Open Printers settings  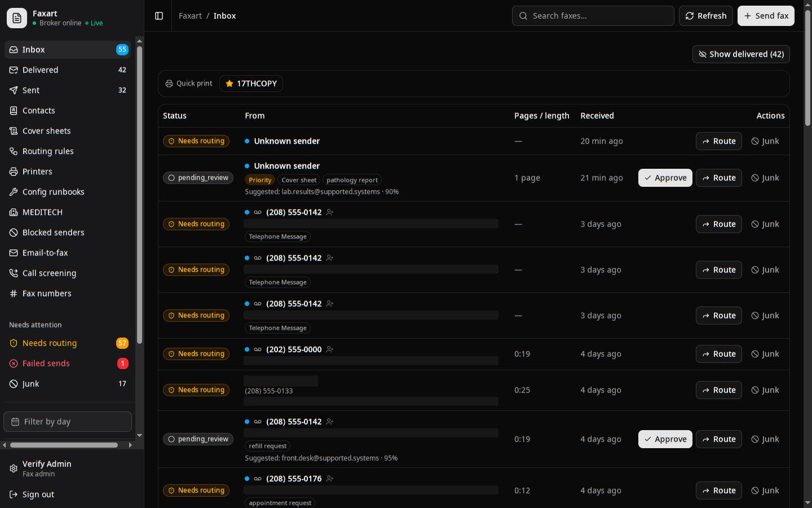click(x=68, y=172)
